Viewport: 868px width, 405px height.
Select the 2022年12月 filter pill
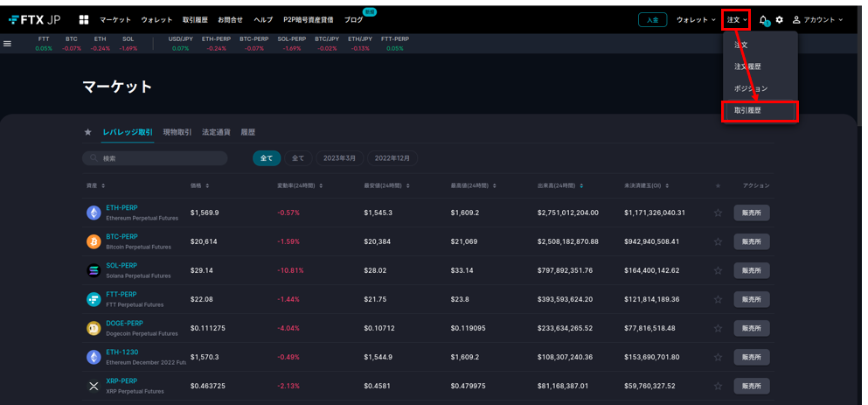pos(392,158)
